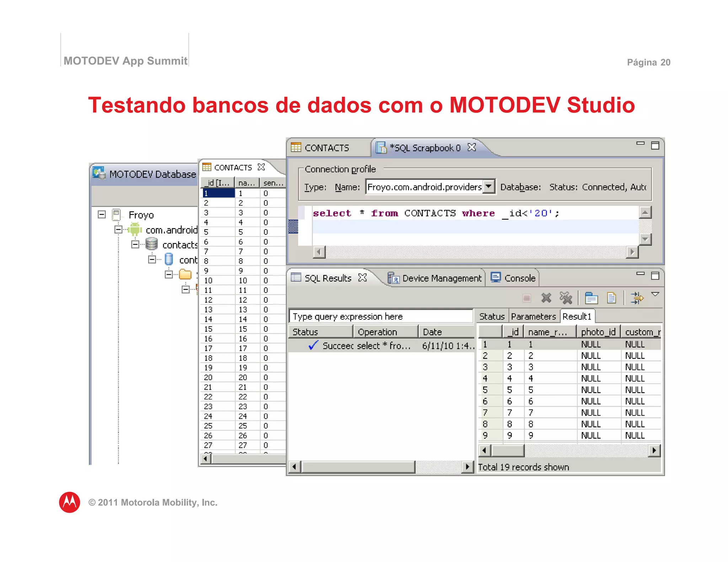Image resolution: width=728 pixels, height=562 pixels.
Task: Click the SQL editor horizontal scrollbar right arrow
Action: [x=632, y=252]
